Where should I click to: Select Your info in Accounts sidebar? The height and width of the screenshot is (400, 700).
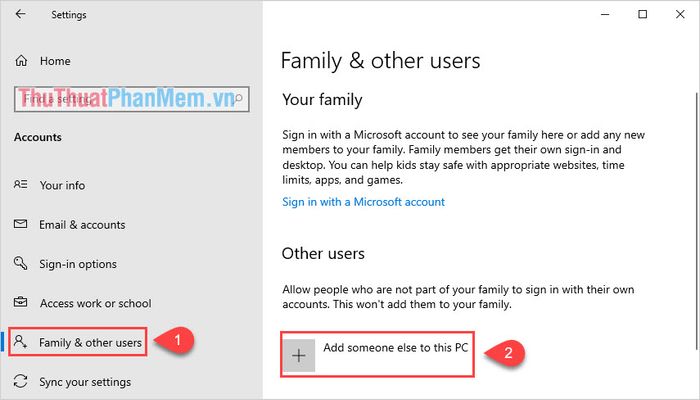point(62,185)
